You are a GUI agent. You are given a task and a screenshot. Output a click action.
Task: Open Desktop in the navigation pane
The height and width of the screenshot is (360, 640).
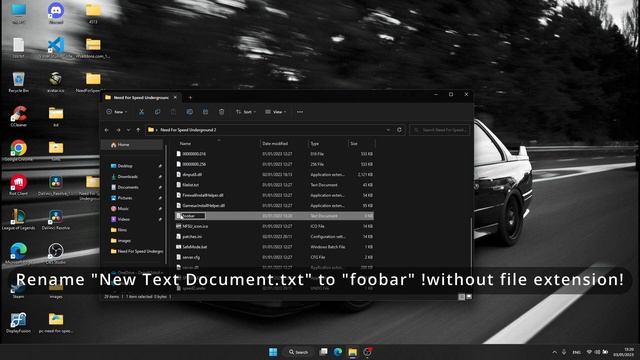click(x=125, y=166)
